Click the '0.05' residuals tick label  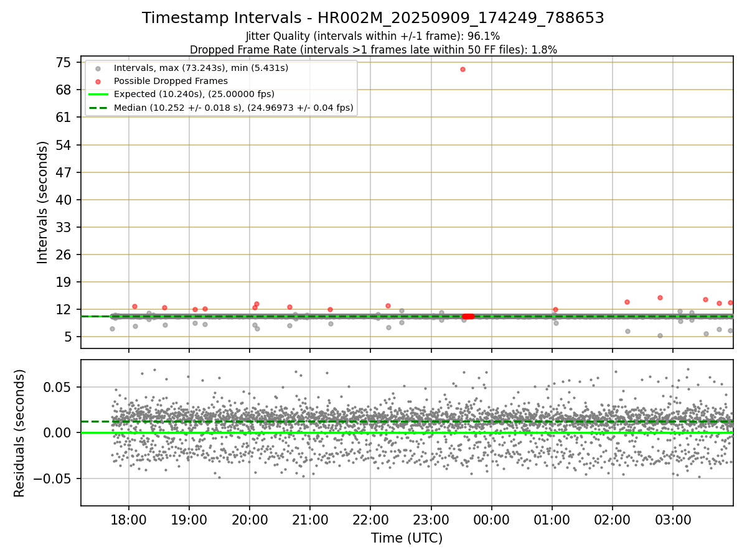(x=57, y=387)
